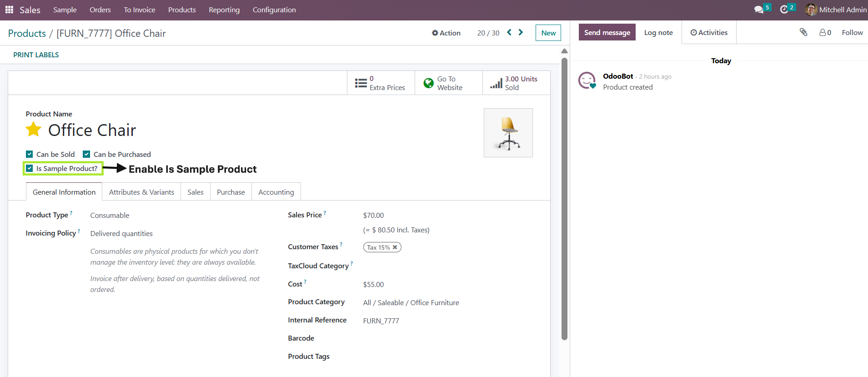This screenshot has width=868, height=377.
Task: Toggle the favorite star for Office Chair
Action: pyautogui.click(x=34, y=130)
